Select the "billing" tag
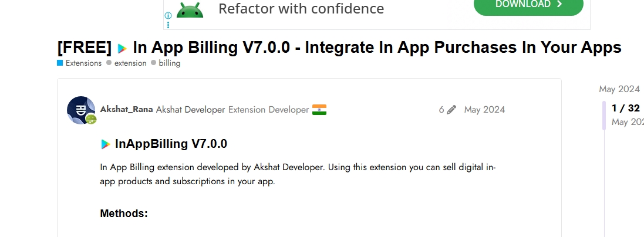Image resolution: width=644 pixels, height=237 pixels. [x=169, y=63]
